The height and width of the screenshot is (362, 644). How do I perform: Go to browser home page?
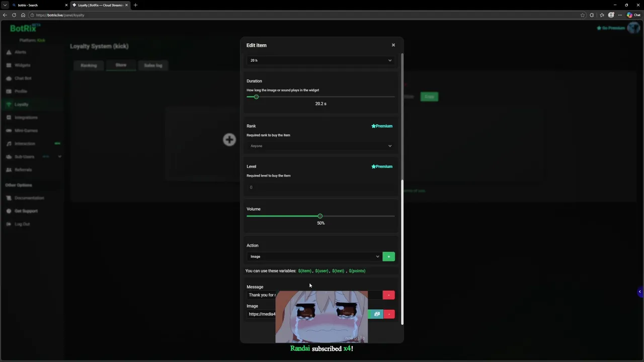tap(23, 15)
